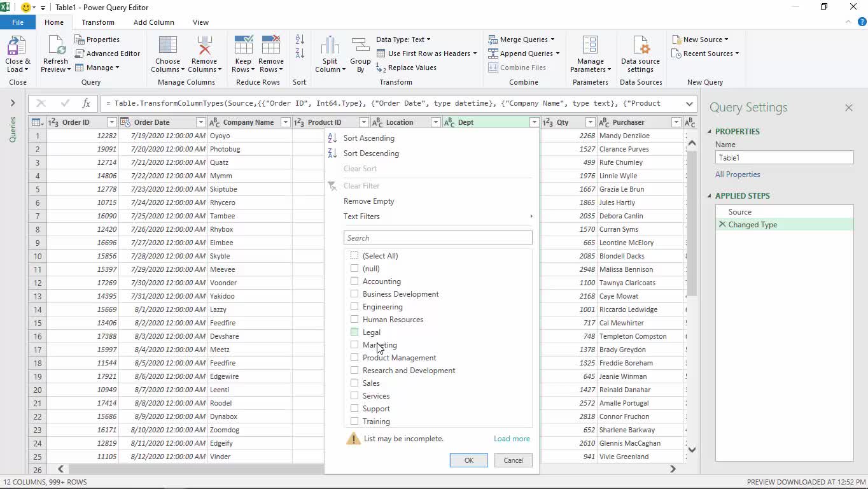Open the Order Date column filter dropdown

click(200, 122)
